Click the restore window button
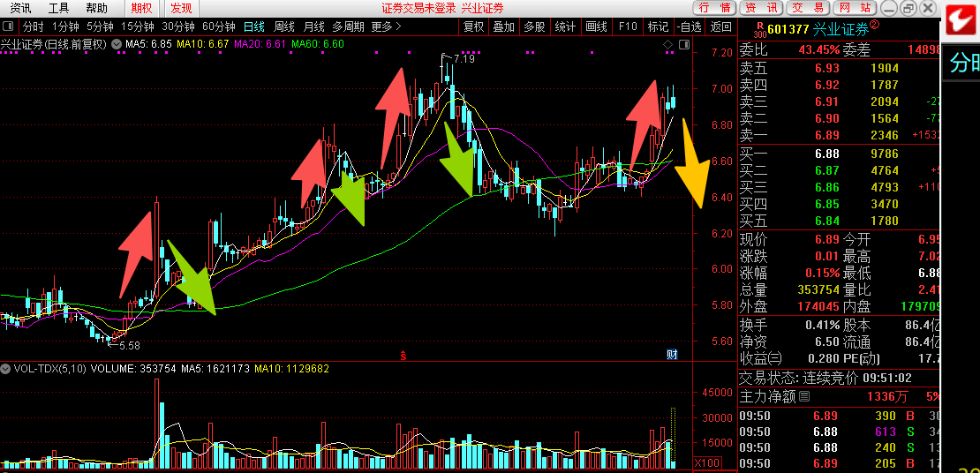The height and width of the screenshot is (473, 980). (x=909, y=8)
